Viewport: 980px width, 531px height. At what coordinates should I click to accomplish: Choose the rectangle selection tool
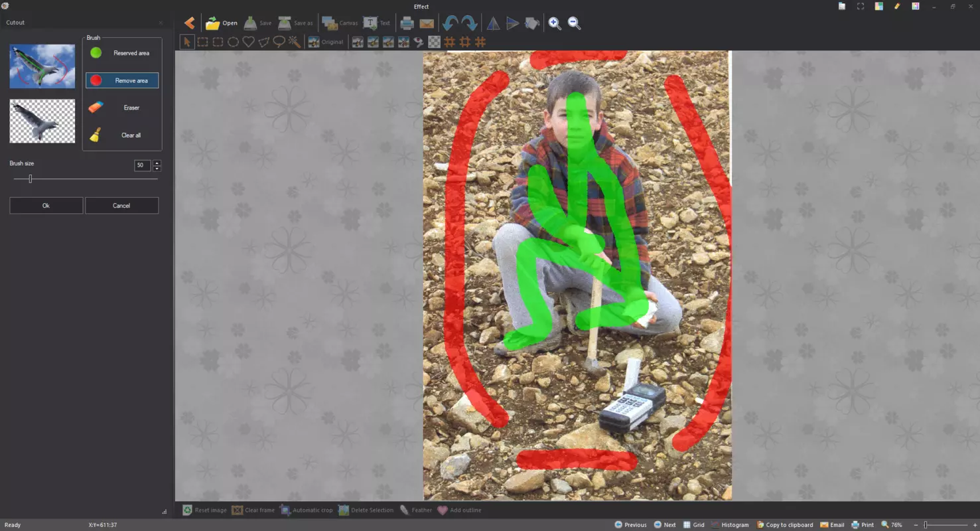(202, 42)
